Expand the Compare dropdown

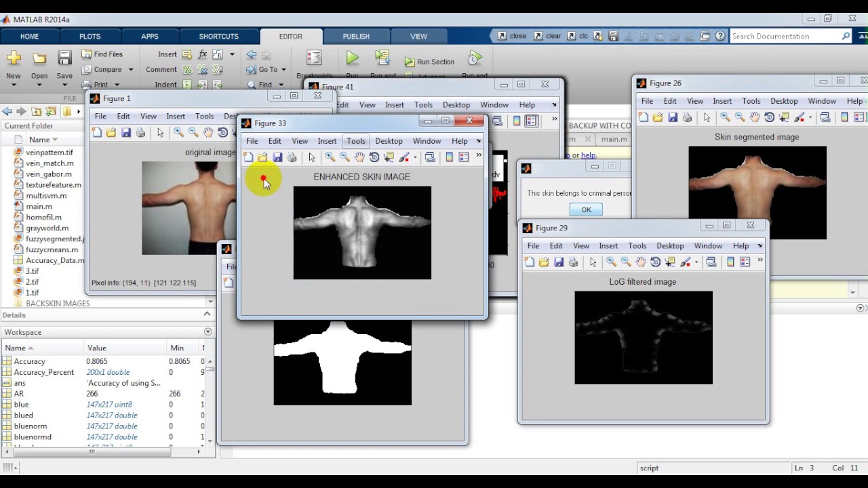[131, 70]
